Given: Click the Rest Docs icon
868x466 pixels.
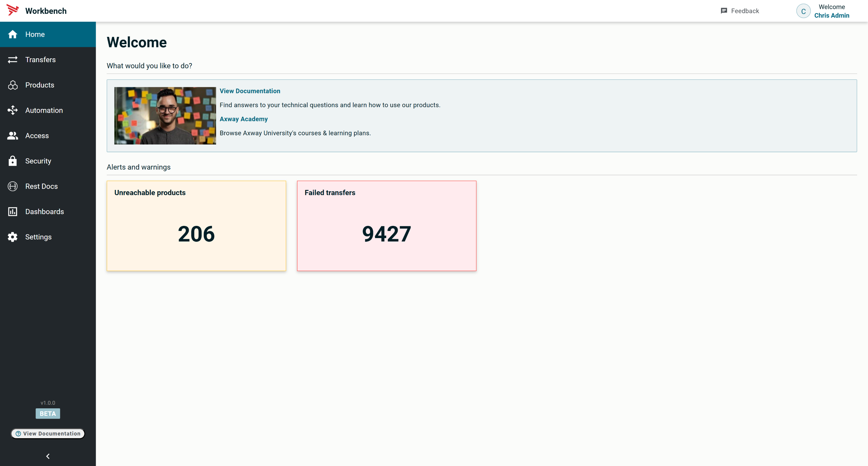Looking at the screenshot, I should coord(13,186).
